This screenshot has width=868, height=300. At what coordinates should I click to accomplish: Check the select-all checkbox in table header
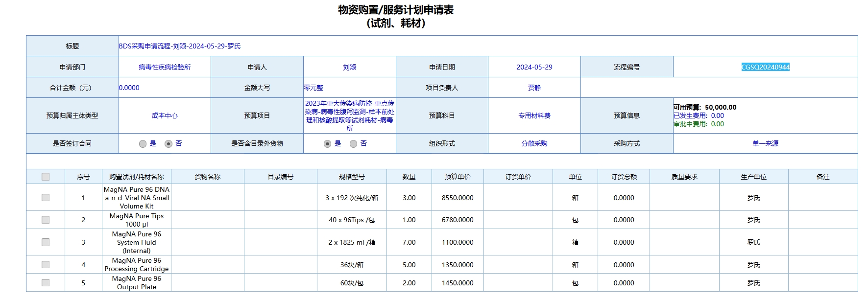[46, 177]
